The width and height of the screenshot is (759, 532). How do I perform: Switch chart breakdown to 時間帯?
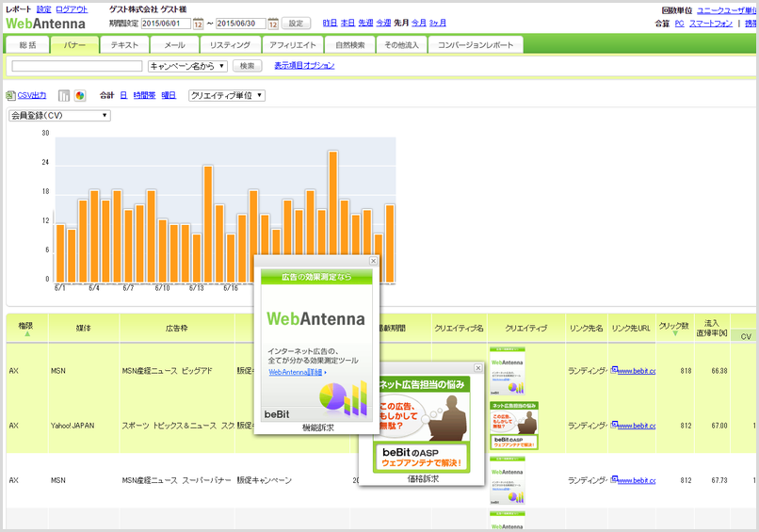tap(144, 95)
